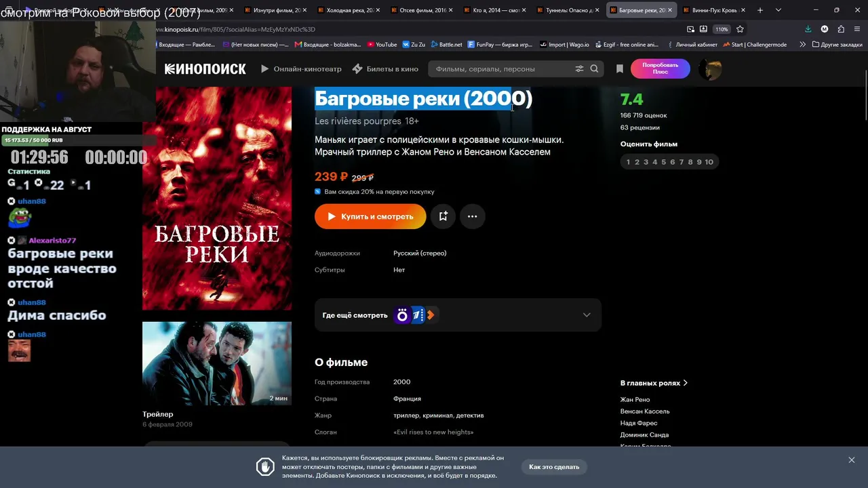Rate the film 5
Image resolution: width=868 pixels, height=488 pixels.
pos(663,162)
